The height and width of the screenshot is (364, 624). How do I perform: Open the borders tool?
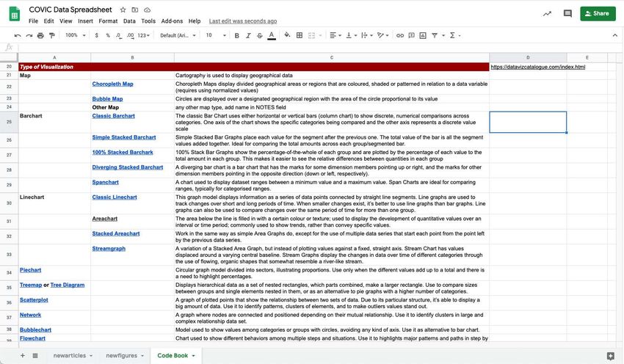300,35
